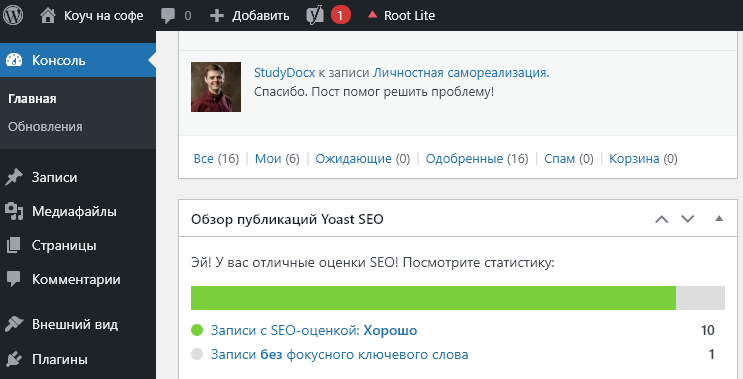This screenshot has height=379, width=743.
Task: Click the green dot next to SEO-оценкой Хорошо
Action: point(197,330)
